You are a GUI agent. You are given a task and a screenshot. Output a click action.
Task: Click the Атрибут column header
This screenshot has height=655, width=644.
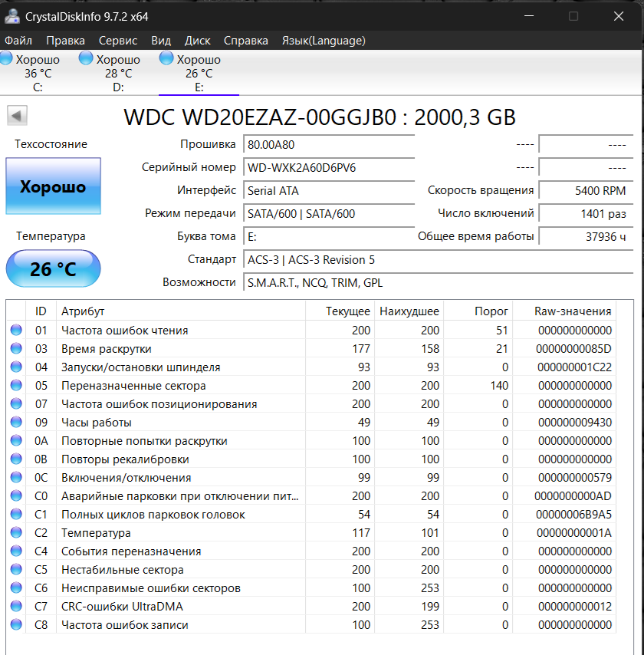(179, 311)
